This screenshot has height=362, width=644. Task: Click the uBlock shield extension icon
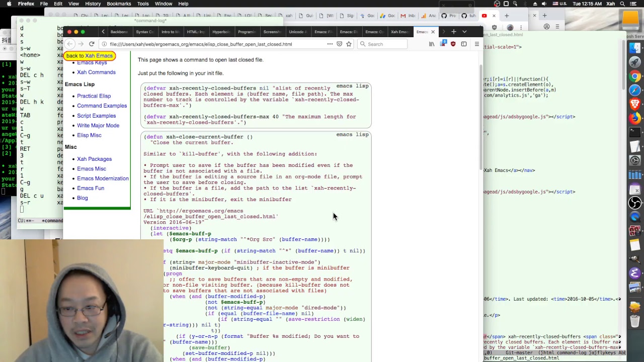coord(453,44)
